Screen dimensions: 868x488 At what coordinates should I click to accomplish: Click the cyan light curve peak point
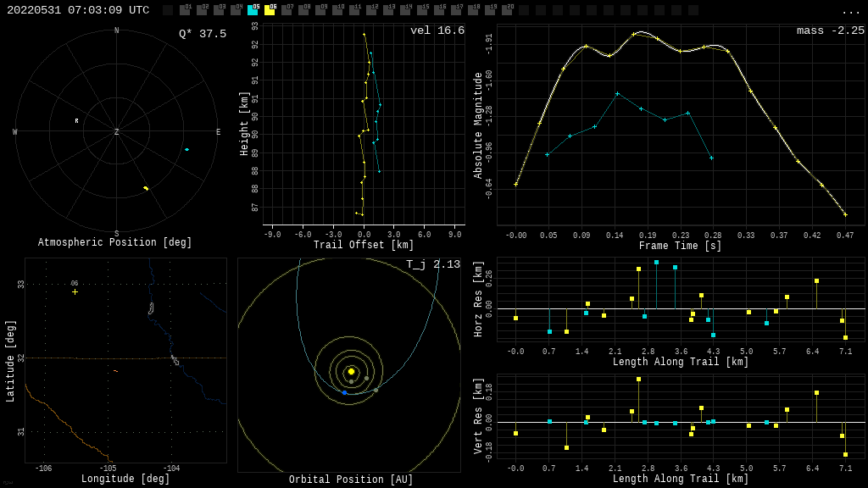coord(617,93)
